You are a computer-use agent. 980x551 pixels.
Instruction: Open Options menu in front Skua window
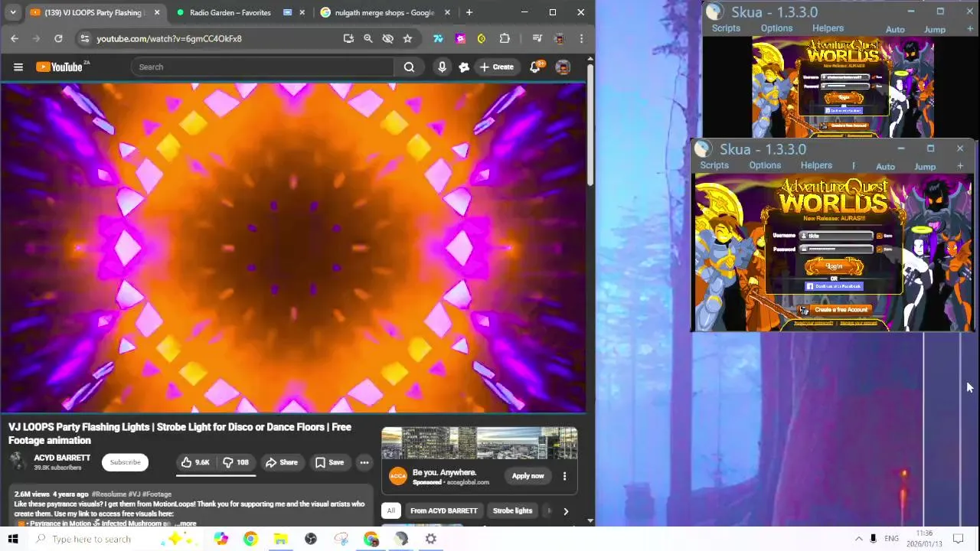[765, 165]
